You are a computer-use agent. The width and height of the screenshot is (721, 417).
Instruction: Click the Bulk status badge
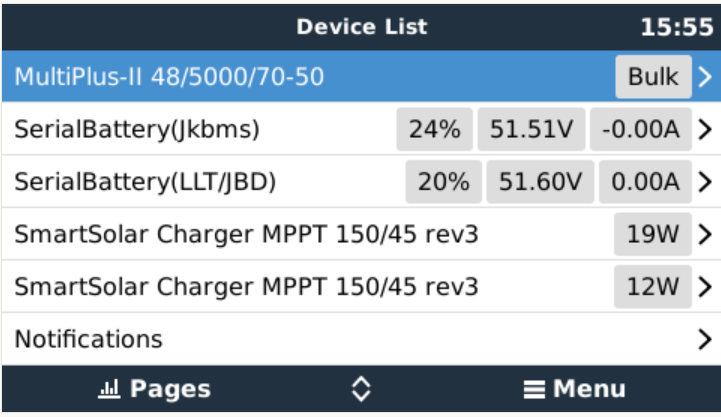653,77
